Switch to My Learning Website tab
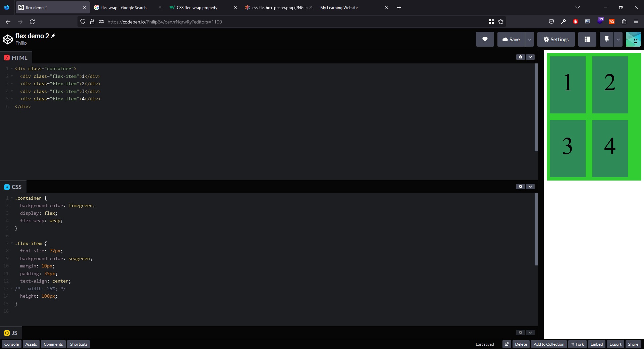644x349 pixels. (354, 7)
